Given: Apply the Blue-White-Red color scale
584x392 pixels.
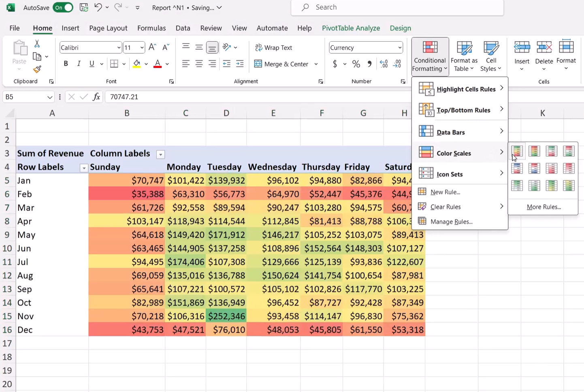Looking at the screenshot, I should [x=517, y=168].
